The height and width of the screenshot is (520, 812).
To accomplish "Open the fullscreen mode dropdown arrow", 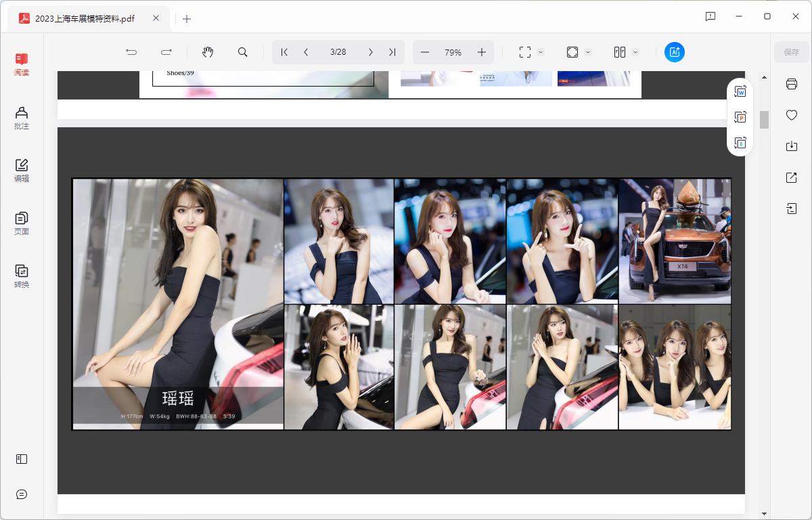I will (x=541, y=52).
